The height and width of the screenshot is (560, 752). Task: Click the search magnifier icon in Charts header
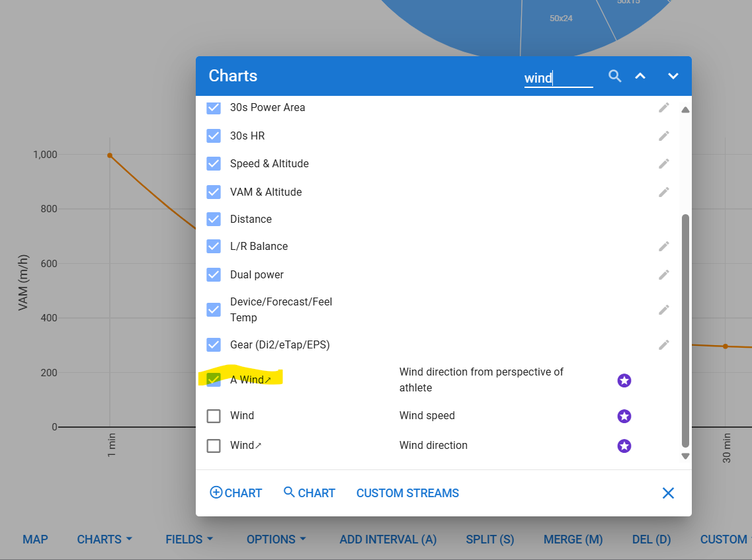615,76
